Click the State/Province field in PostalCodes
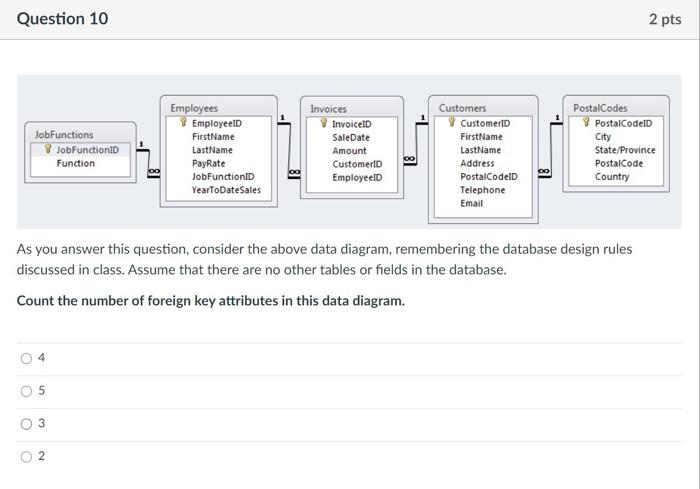This screenshot has width=700, height=489. (x=625, y=150)
